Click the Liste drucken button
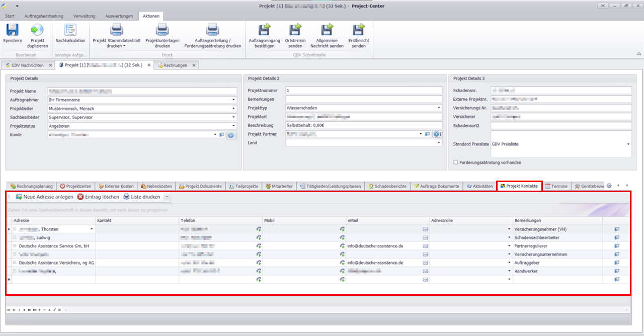Viewport: 644px width, 336px height. pos(141,197)
